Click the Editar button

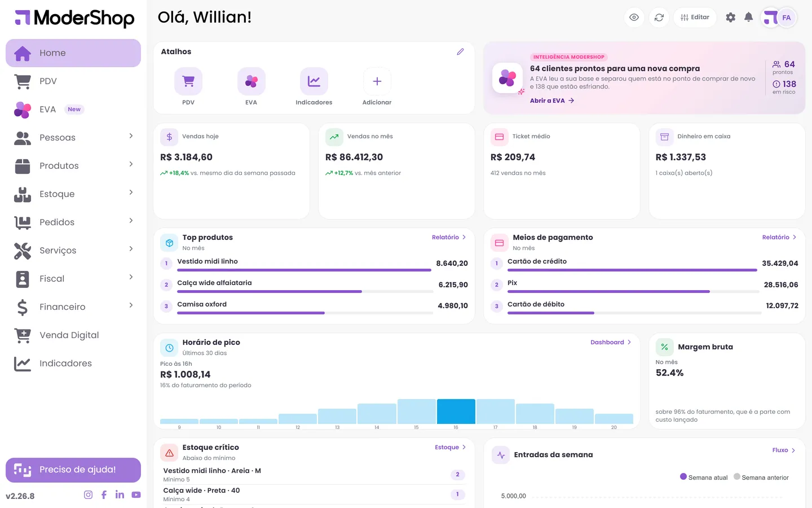pyautogui.click(x=695, y=17)
